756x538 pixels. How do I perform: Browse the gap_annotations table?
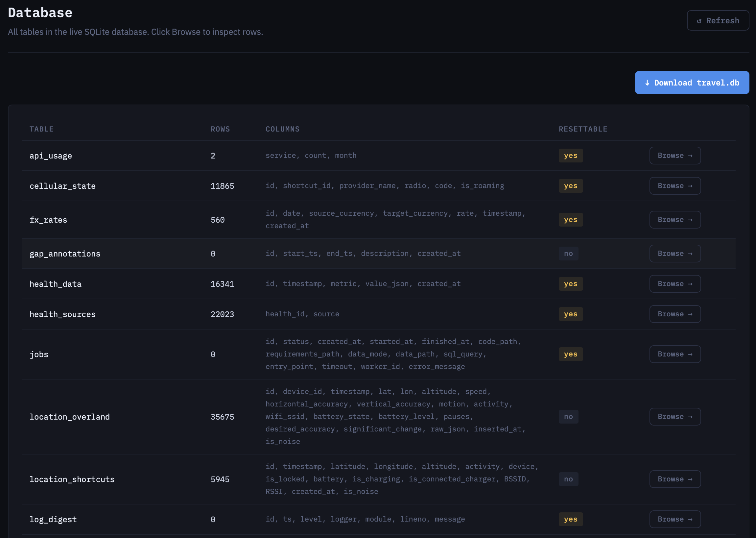click(x=674, y=254)
